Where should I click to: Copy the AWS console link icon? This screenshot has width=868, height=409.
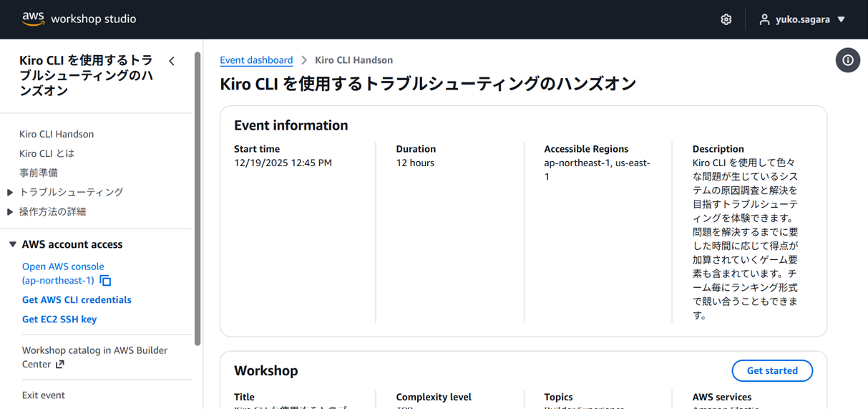point(105,281)
